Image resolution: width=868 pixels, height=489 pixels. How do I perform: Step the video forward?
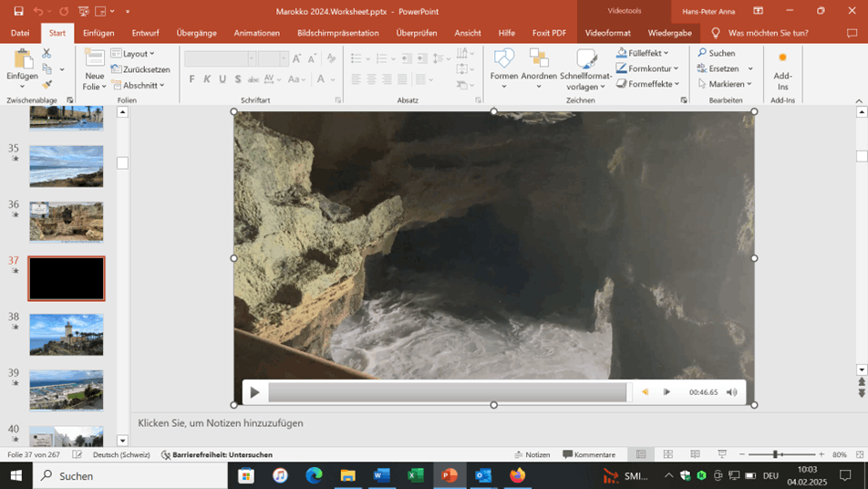click(x=667, y=392)
